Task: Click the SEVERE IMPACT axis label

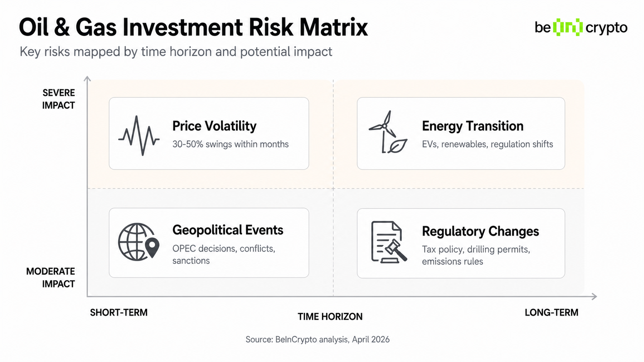Action: 59,99
